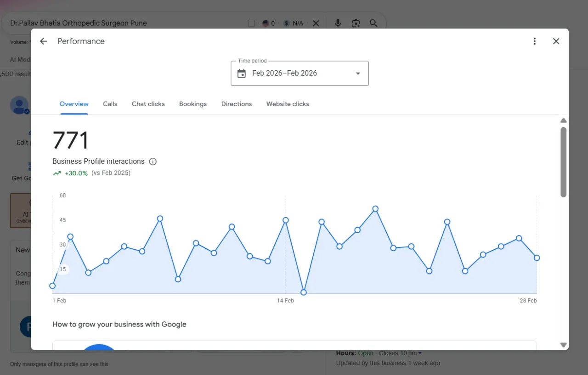588x375 pixels.
Task: Click the scrollbar down arrow
Action: pyautogui.click(x=564, y=345)
